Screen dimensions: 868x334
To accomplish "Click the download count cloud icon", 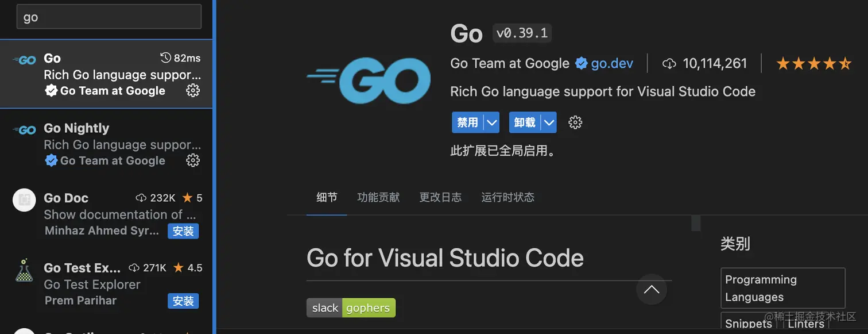I will coord(669,63).
